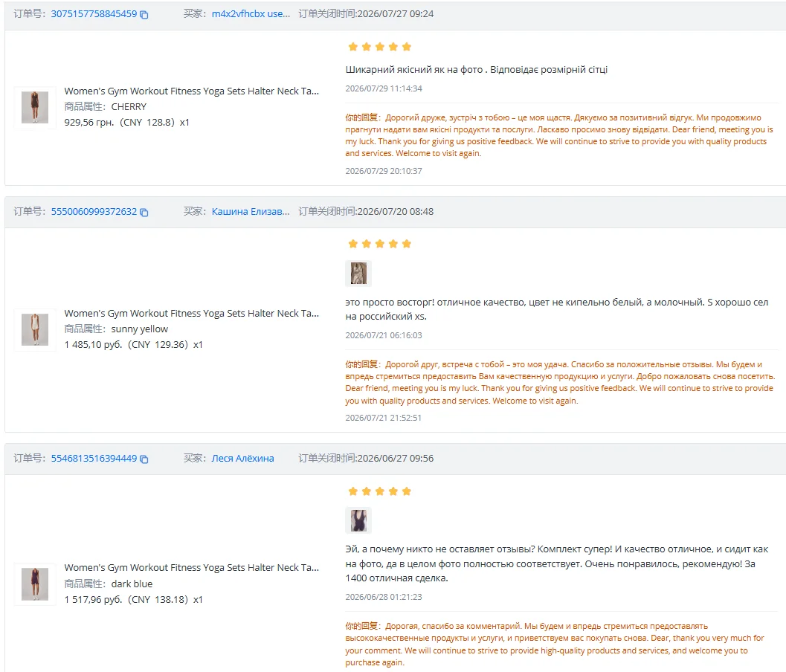Open buyer profile Кашина Елизав...
Image resolution: width=786 pixels, height=672 pixels.
(251, 211)
